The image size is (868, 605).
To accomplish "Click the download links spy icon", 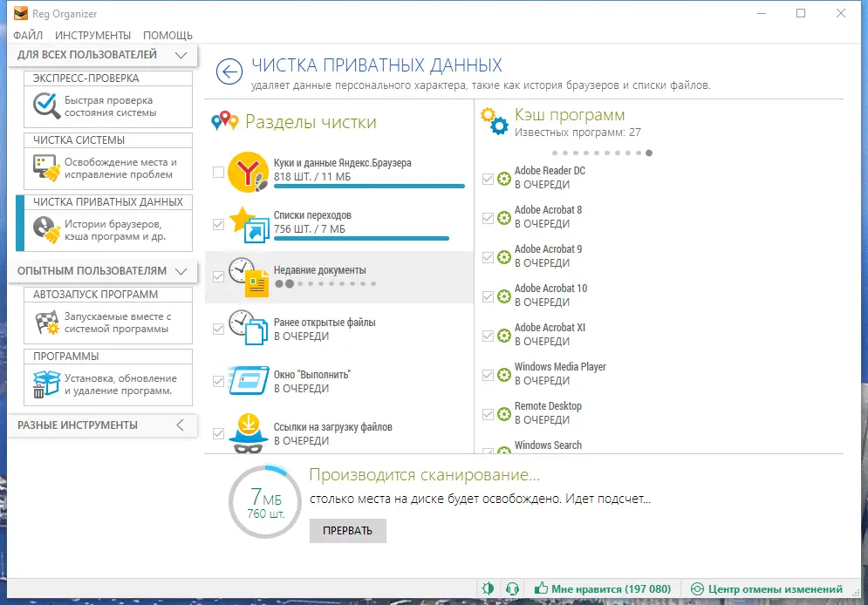I will click(249, 433).
